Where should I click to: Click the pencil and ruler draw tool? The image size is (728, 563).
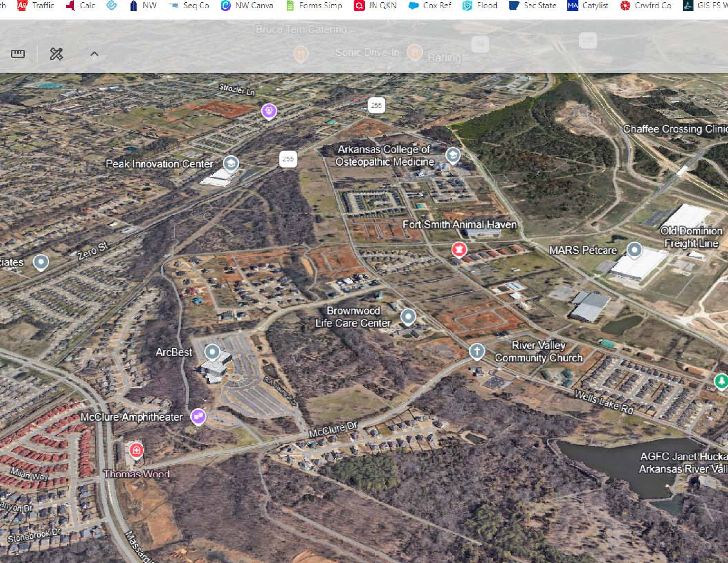[x=56, y=54]
